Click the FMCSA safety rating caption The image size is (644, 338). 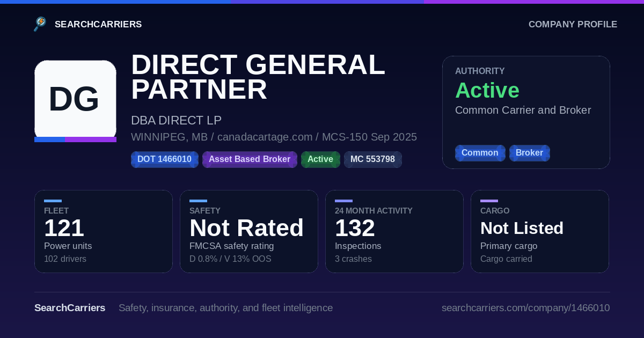(231, 246)
